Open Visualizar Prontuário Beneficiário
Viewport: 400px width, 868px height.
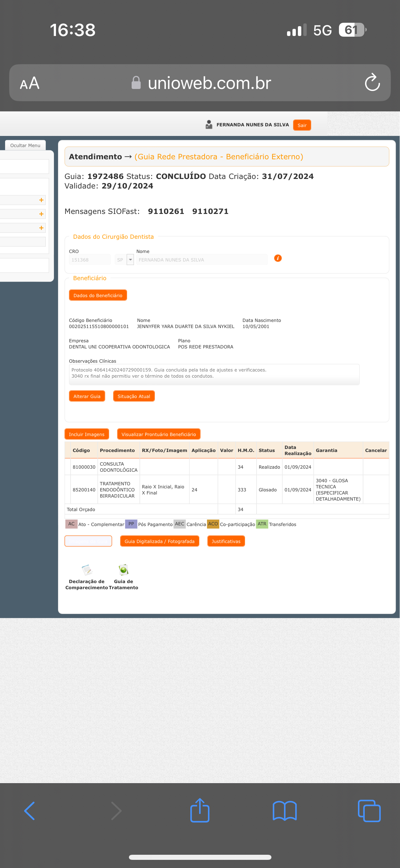click(158, 434)
